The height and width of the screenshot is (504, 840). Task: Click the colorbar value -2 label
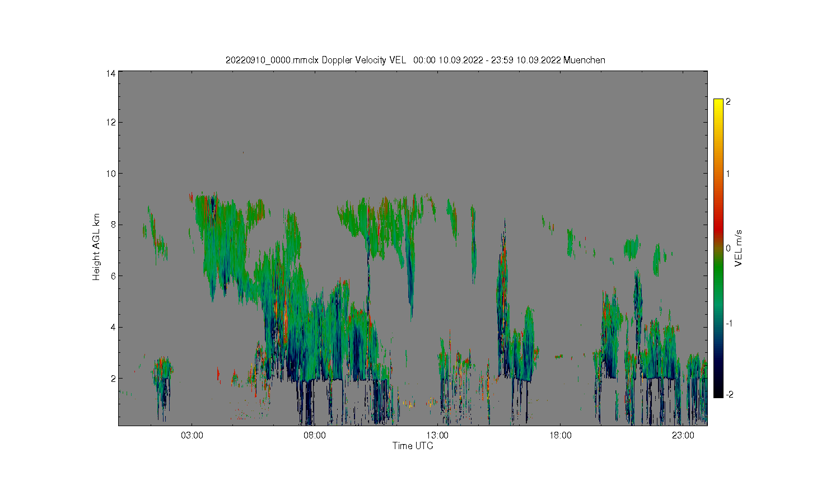pos(729,395)
